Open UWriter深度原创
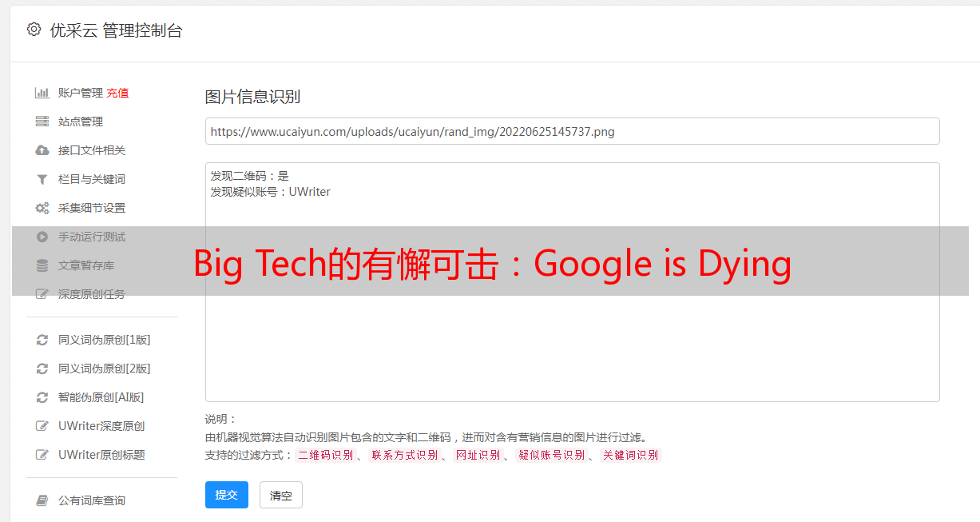 101,426
